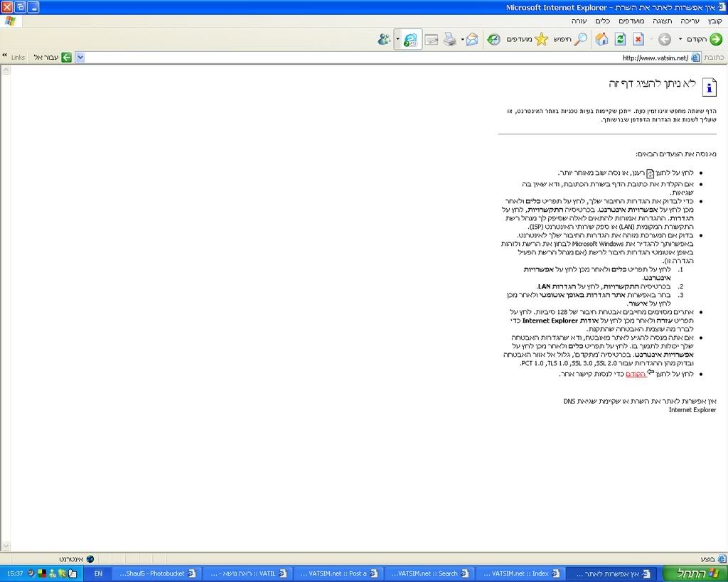Open the address bar dropdown list
The width and height of the screenshot is (728, 582).
coord(80,58)
